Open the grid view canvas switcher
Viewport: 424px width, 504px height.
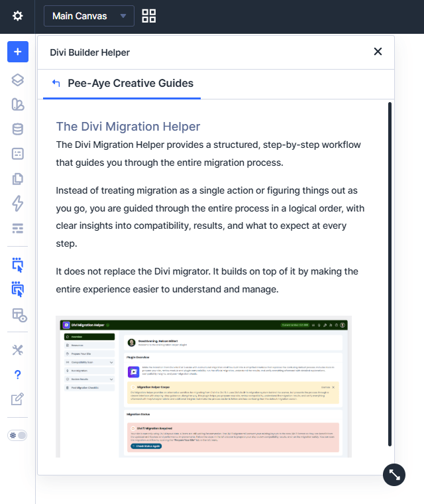pyautogui.click(x=149, y=16)
